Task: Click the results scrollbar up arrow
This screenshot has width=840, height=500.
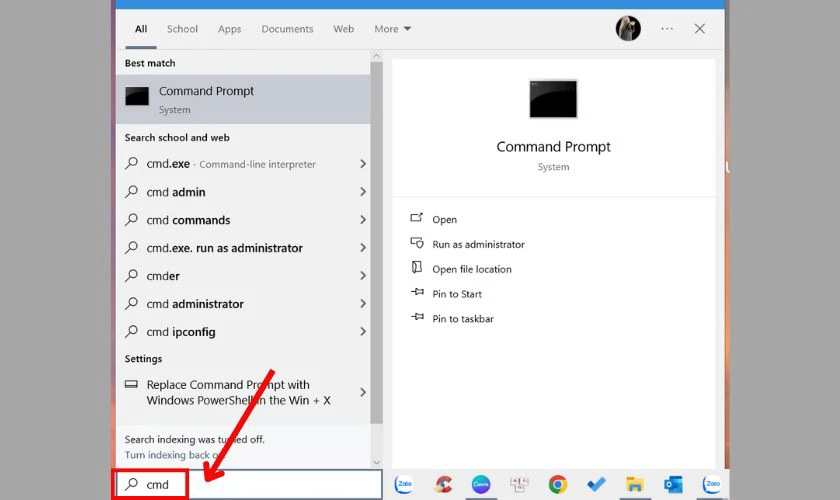Action: (x=376, y=56)
